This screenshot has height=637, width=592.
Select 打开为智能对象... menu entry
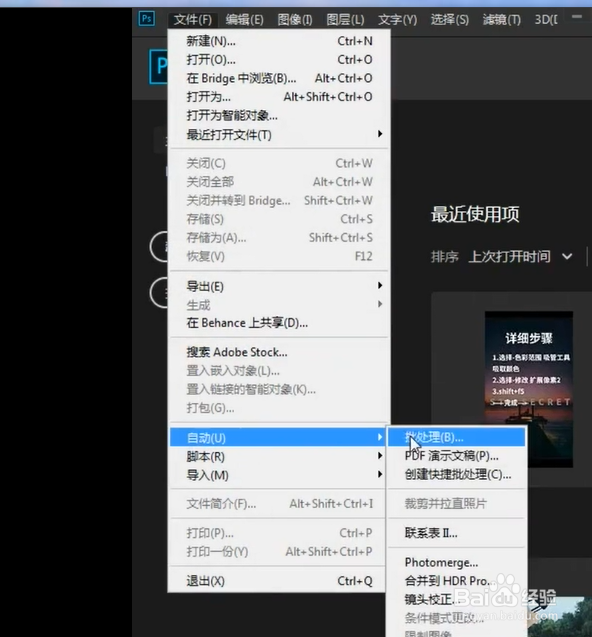click(x=279, y=116)
